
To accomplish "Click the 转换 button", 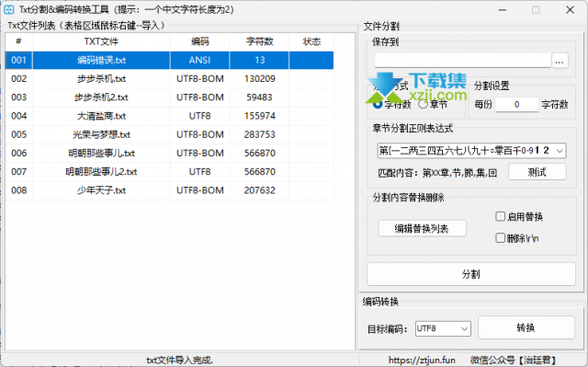I will [526, 327].
